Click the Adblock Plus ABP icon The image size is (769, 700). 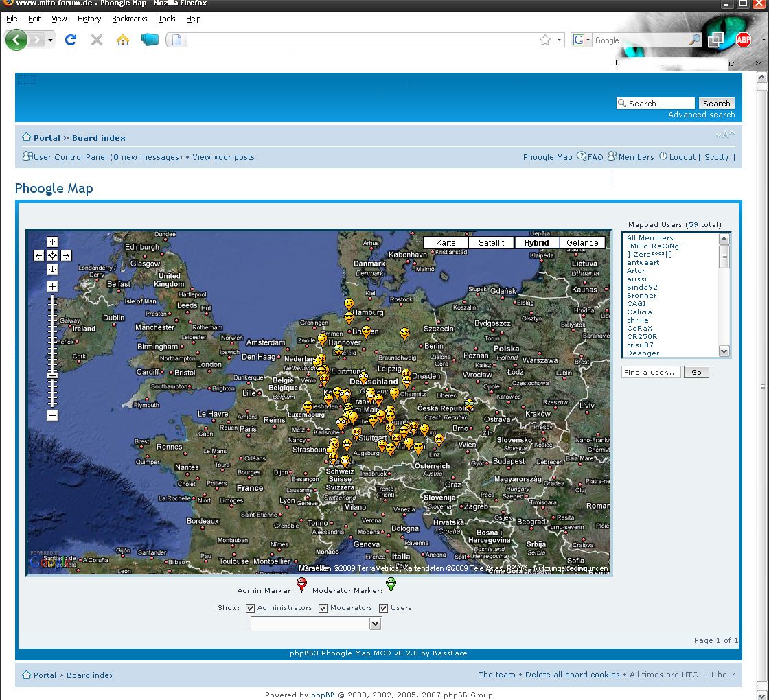tap(743, 40)
